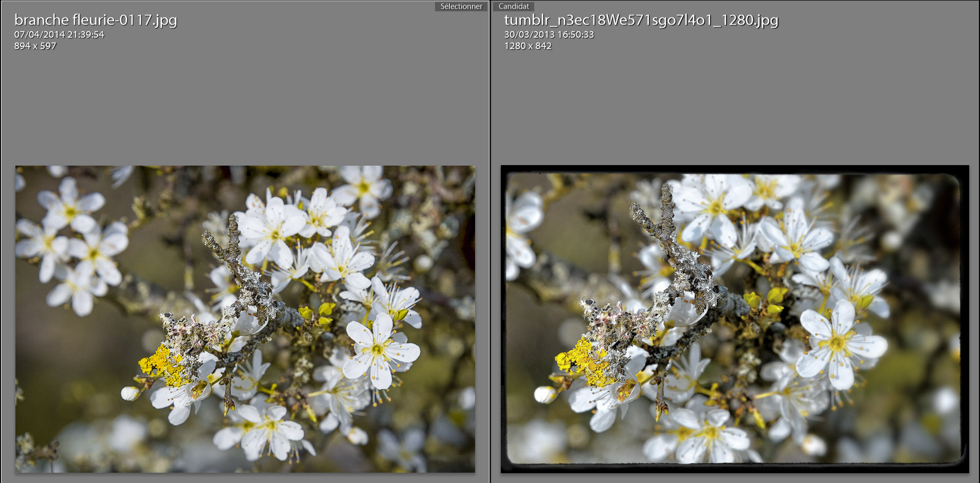Click the date 07/04/2014 21:39:54
Image resolution: width=980 pixels, height=483 pixels.
(59, 34)
